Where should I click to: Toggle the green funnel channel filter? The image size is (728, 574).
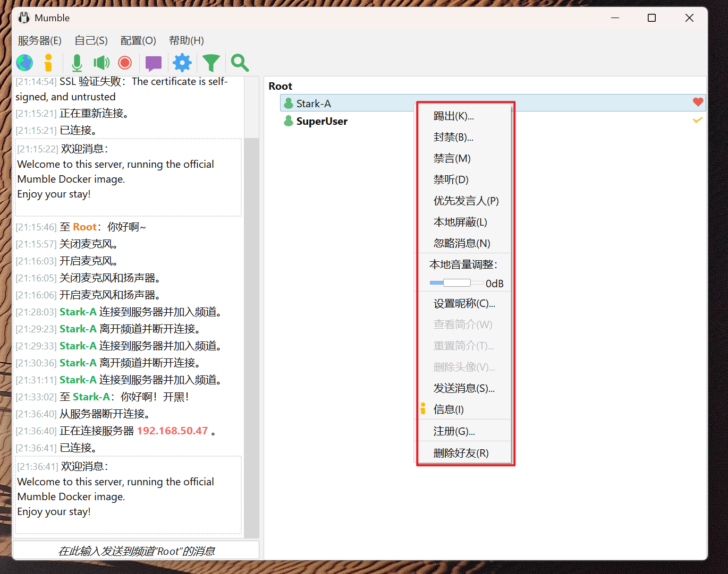click(x=211, y=63)
